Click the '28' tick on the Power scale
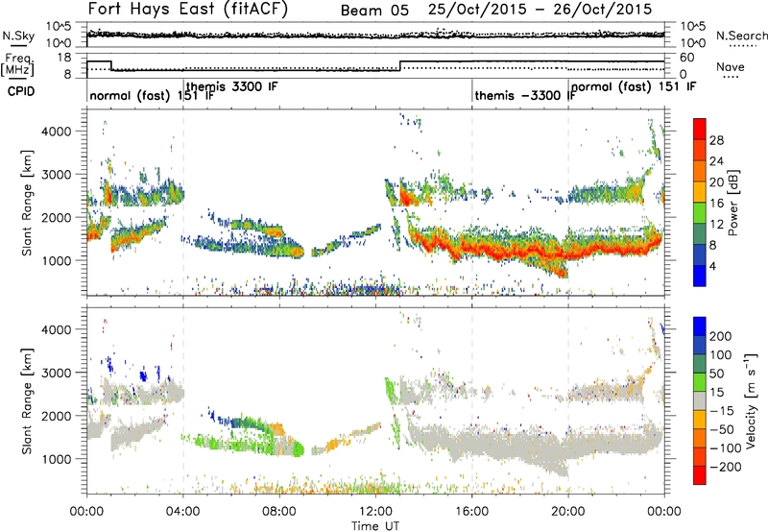 (716, 140)
